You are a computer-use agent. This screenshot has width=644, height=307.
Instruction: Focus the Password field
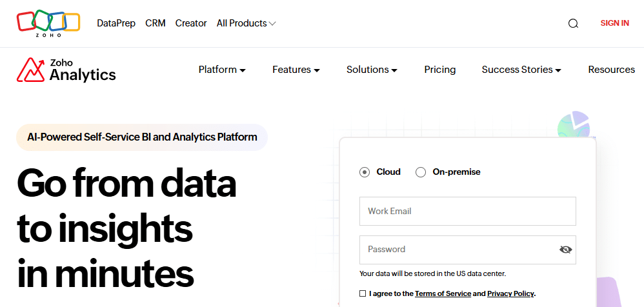click(467, 250)
